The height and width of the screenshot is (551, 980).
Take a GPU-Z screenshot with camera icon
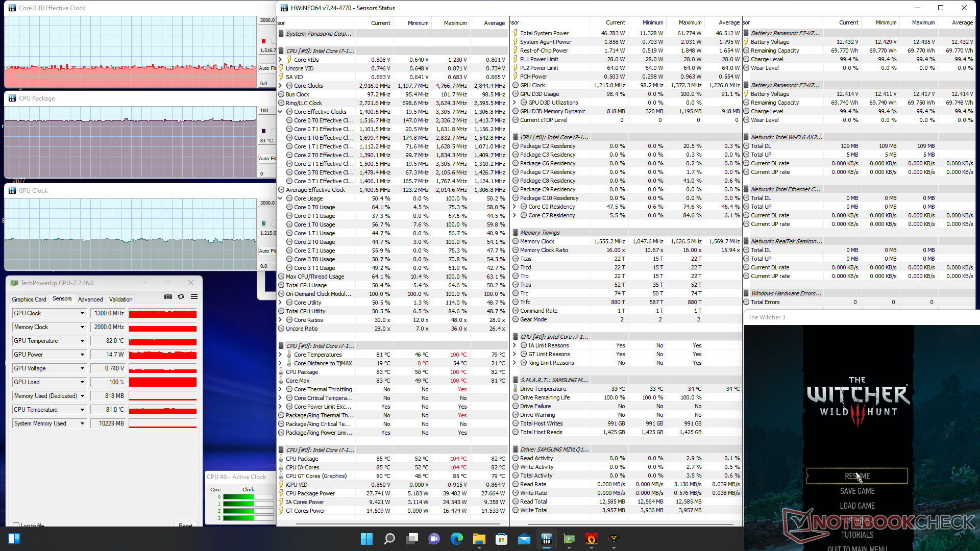167,296
